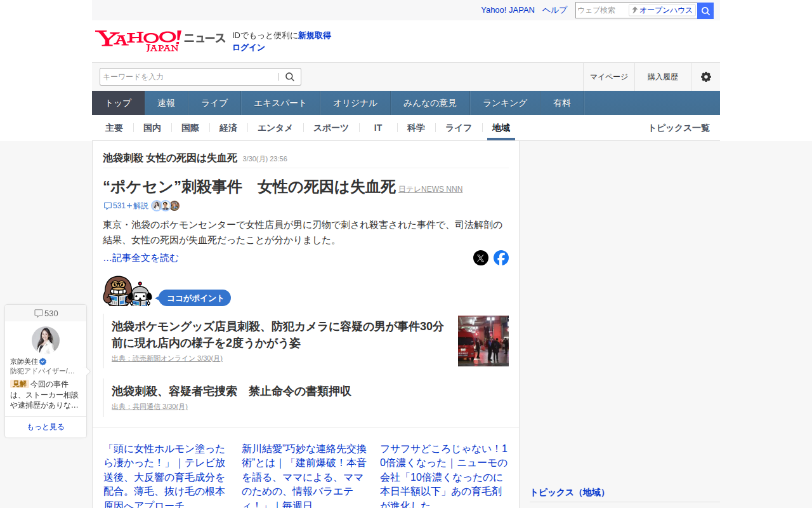
Task: Open the 日テレNEWS NNN source link
Action: tap(431, 189)
